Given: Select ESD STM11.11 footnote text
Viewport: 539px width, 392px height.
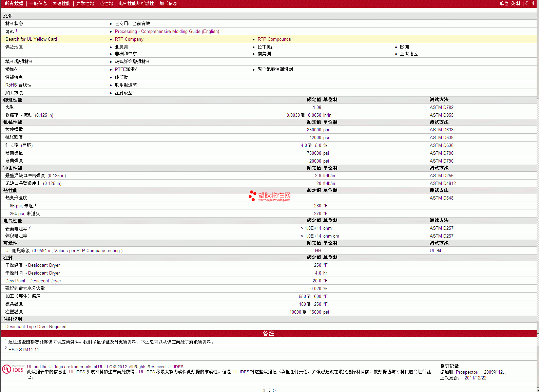Looking at the screenshot, I should 24,350.
